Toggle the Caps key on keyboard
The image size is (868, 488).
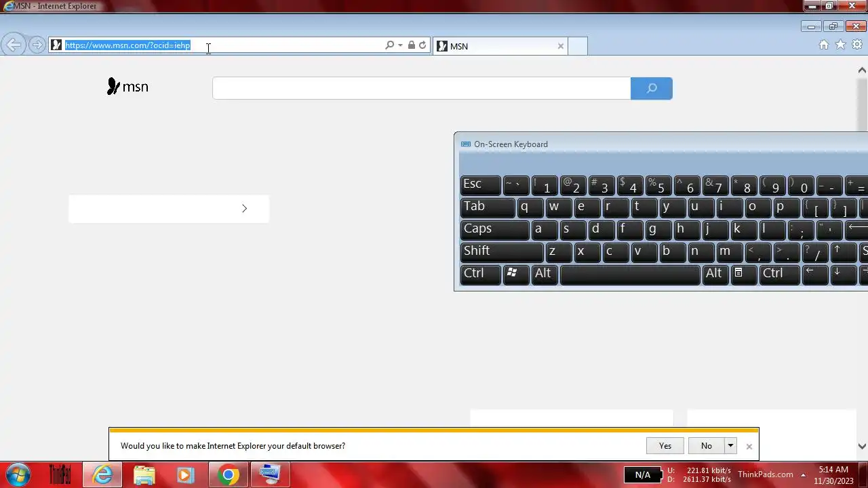point(494,229)
